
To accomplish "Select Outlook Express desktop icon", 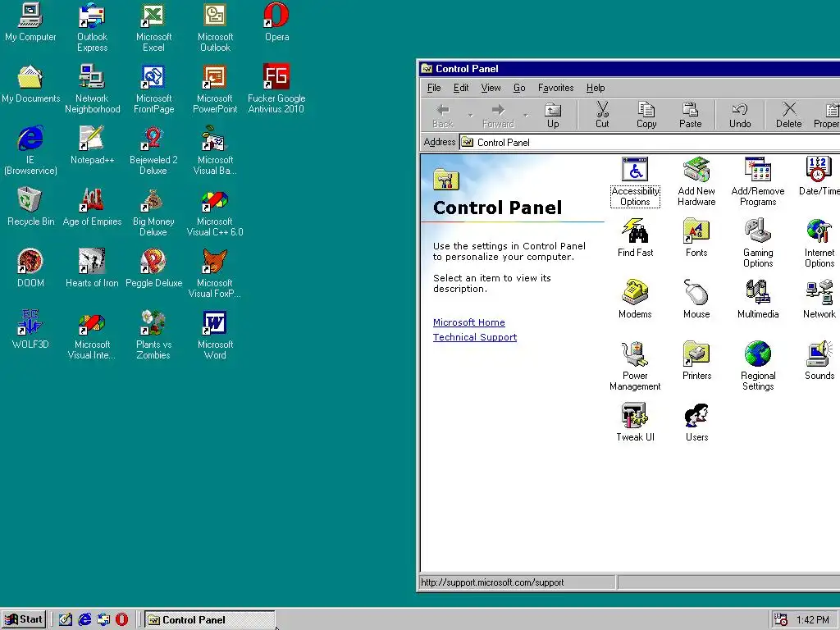I will [92, 28].
